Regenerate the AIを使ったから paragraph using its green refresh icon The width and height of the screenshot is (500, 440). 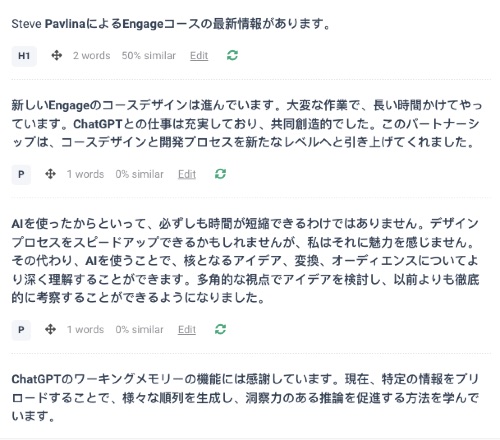click(x=220, y=329)
